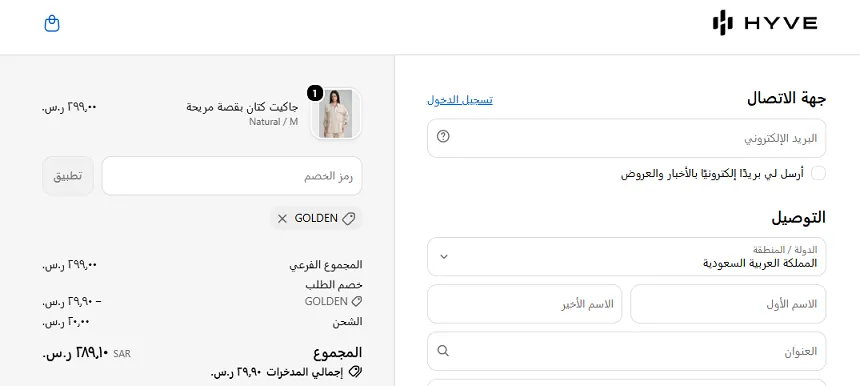Focus the الاسم الأول first name field
Image resolution: width=860 pixels, height=386 pixels.
(x=728, y=304)
